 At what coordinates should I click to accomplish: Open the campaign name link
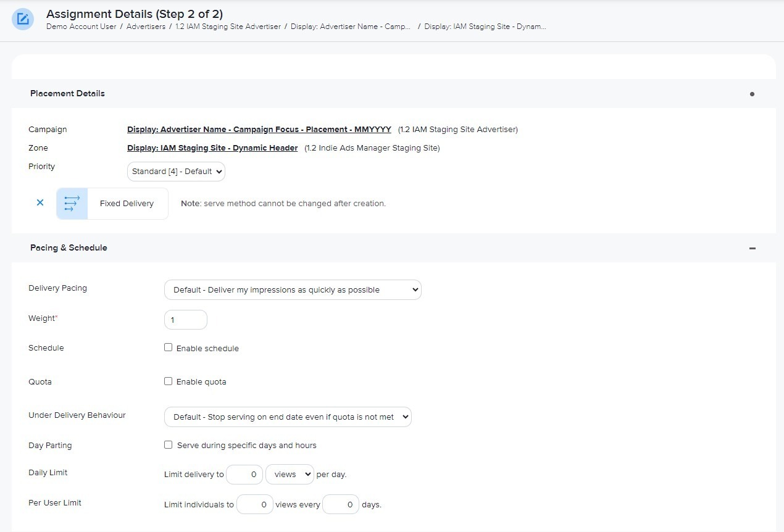(x=259, y=130)
